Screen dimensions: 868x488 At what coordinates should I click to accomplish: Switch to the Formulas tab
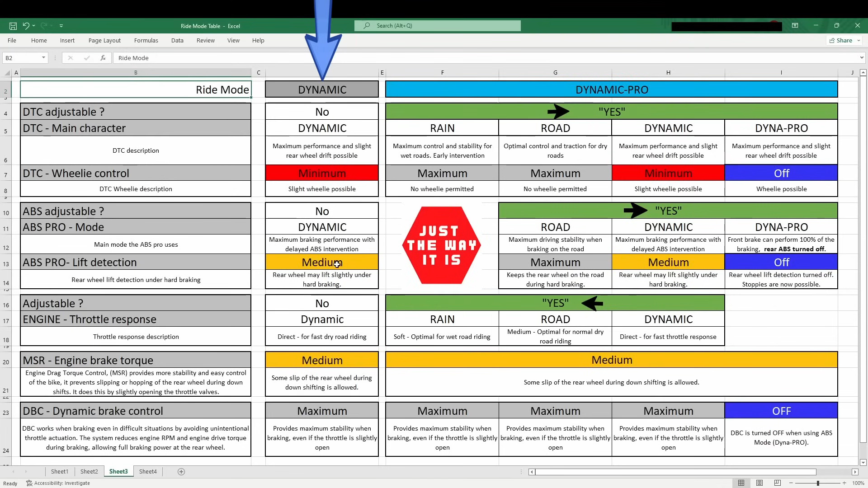(146, 40)
